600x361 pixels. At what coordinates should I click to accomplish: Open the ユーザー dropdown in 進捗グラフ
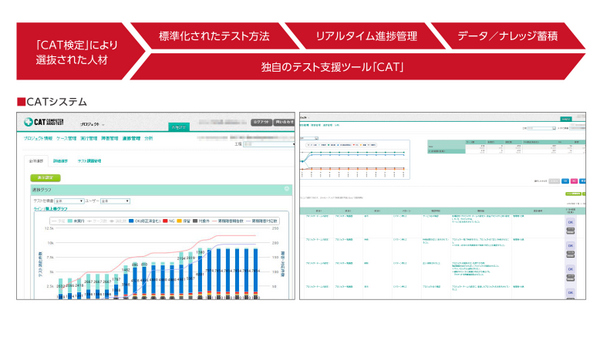pyautogui.click(x=115, y=201)
